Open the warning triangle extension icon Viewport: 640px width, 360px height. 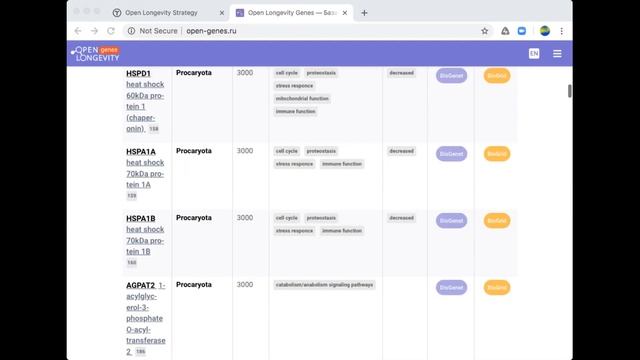505,31
